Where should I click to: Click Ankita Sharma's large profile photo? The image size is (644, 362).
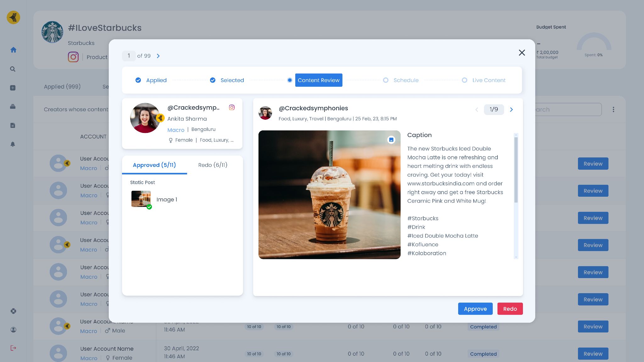pyautogui.click(x=145, y=118)
